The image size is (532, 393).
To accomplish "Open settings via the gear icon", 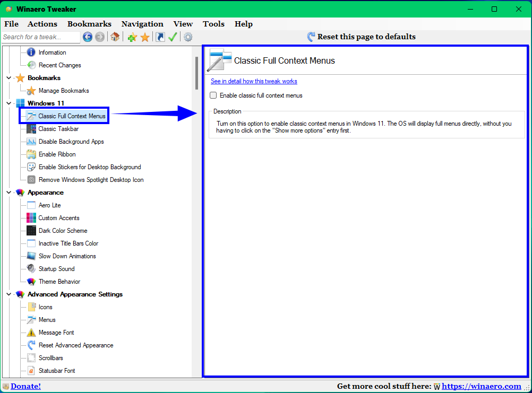I will pos(188,37).
